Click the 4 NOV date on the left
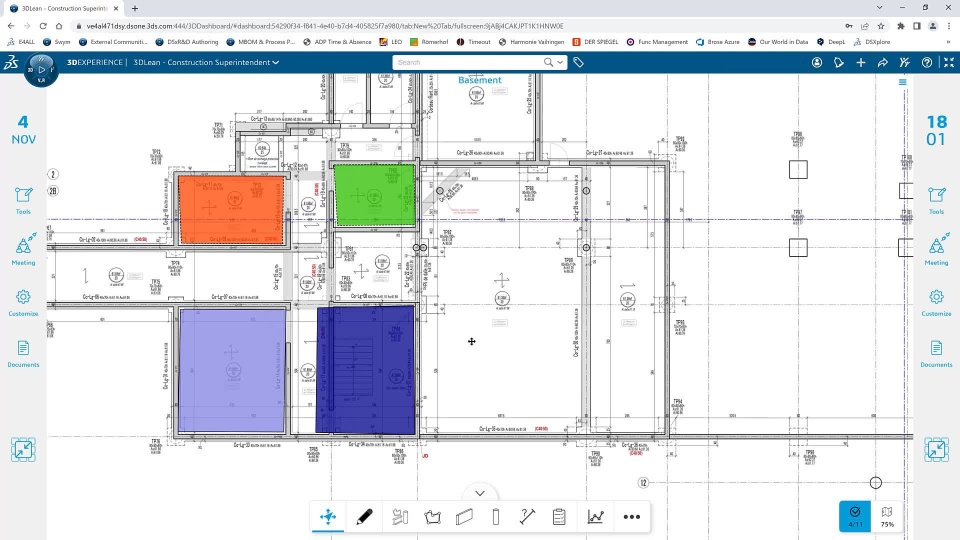This screenshot has height=540, width=960. click(x=23, y=130)
